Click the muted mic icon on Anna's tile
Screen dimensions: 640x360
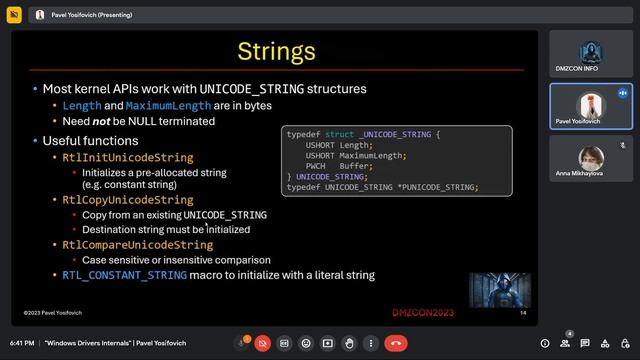pyautogui.click(x=622, y=145)
